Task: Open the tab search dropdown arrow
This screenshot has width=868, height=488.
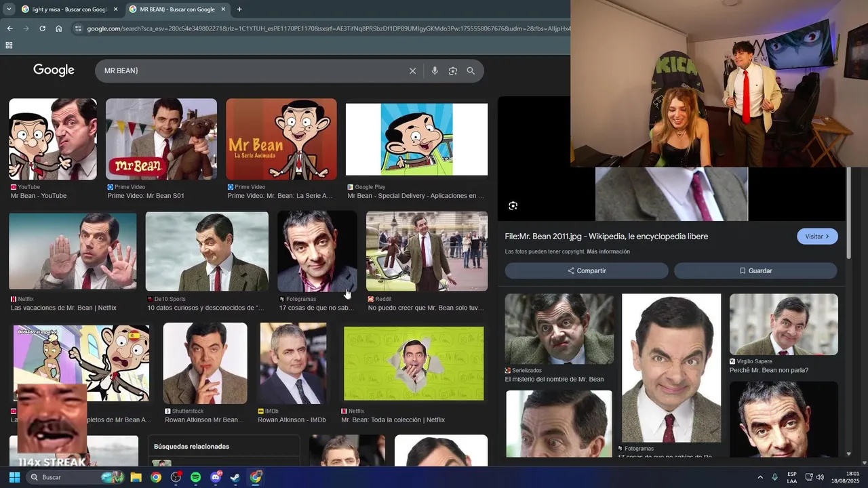Action: [9, 9]
